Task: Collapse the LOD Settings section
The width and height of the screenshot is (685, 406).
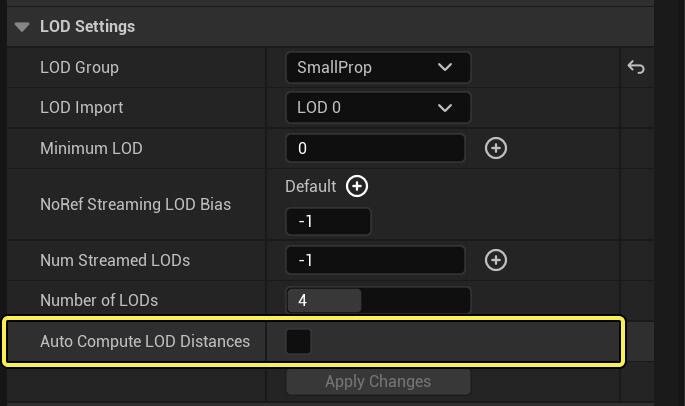Action: [22, 27]
